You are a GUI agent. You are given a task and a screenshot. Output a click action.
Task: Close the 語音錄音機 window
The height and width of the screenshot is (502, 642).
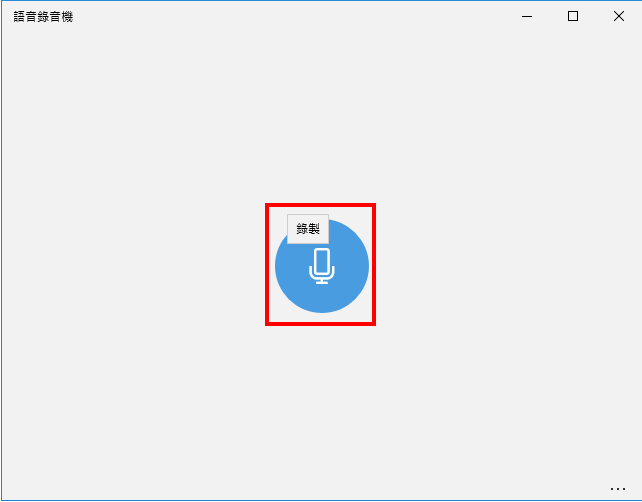tap(619, 16)
